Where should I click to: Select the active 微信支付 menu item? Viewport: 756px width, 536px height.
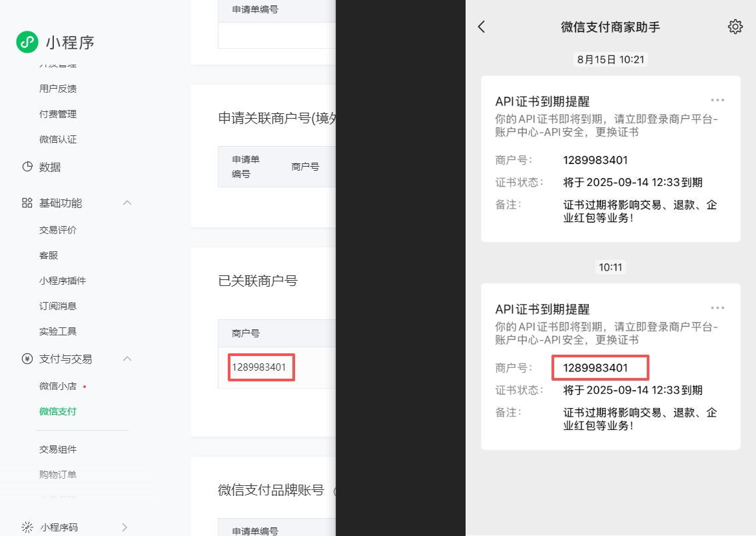58,411
